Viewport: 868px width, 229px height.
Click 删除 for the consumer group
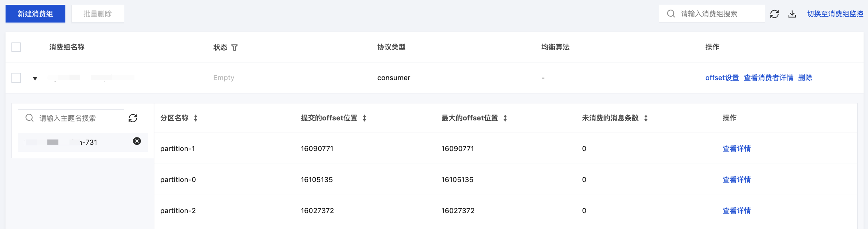point(805,78)
